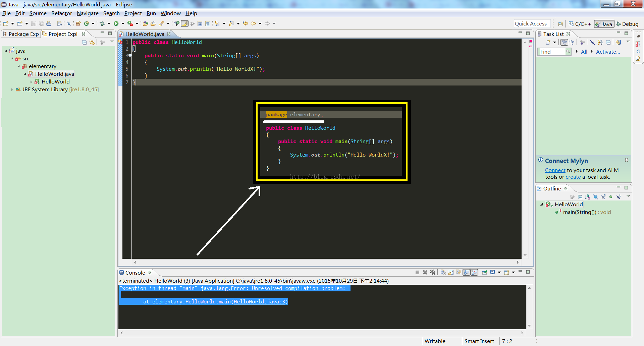The image size is (644, 346).
Task: Click the green Run button
Action: 116,23
